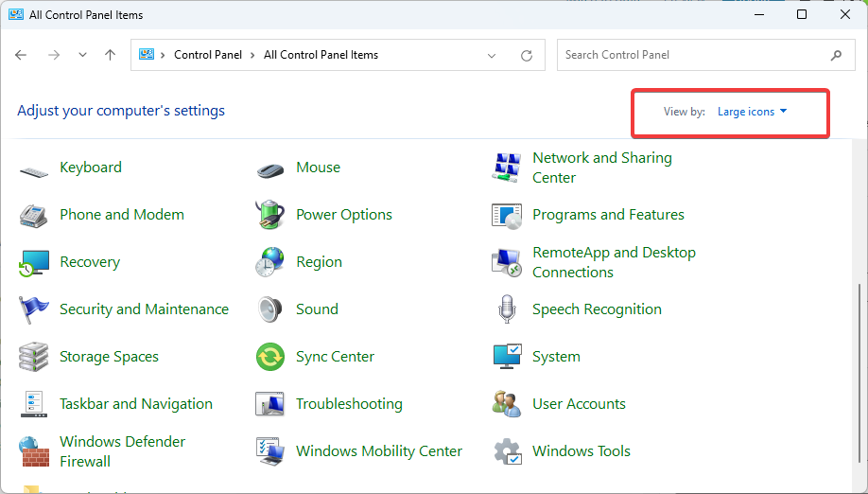Go up one level in folder hierarchy
This screenshot has height=494, width=868.
(111, 55)
